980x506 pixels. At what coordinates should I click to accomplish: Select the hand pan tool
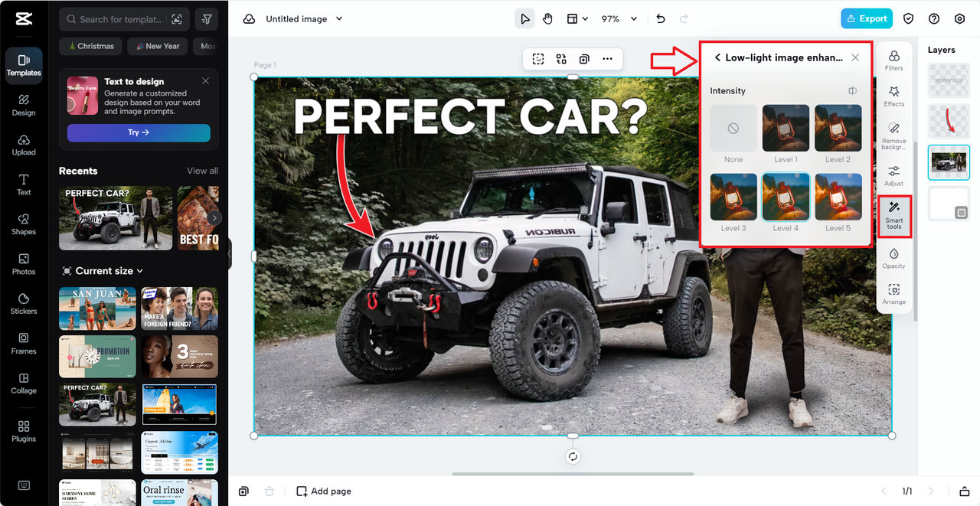547,19
